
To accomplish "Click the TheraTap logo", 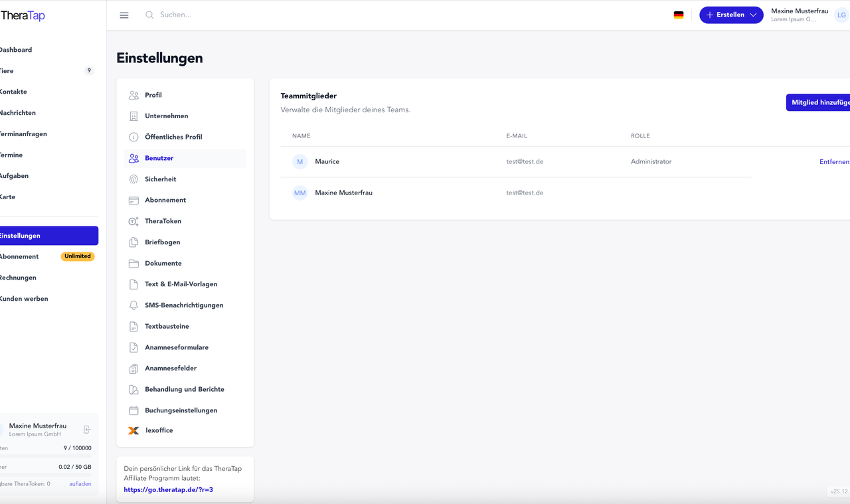I will point(23,15).
